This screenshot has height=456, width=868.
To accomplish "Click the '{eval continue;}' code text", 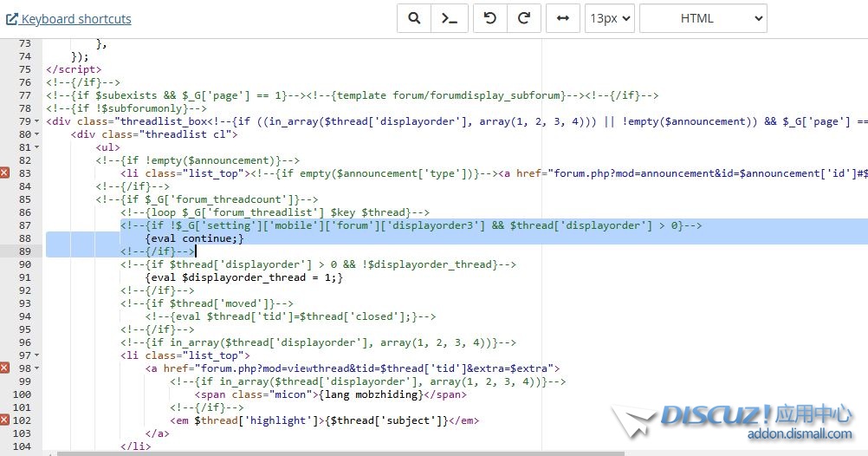I will coord(194,238).
